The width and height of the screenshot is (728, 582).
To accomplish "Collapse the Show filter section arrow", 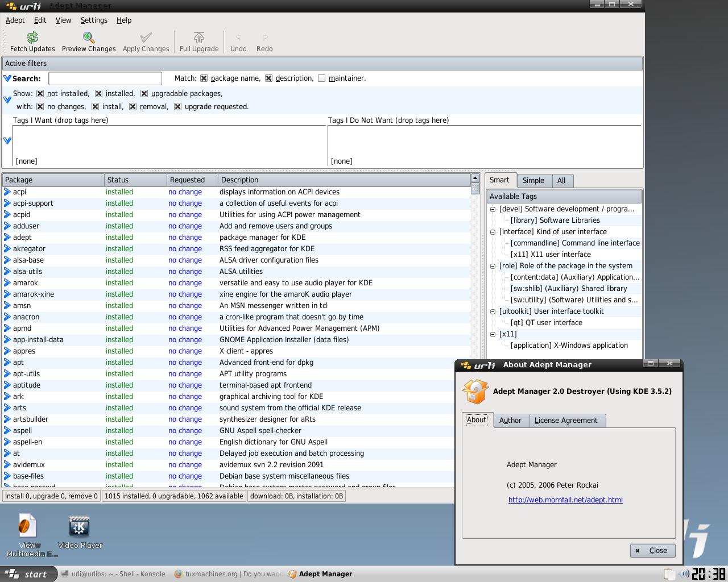I will point(7,100).
